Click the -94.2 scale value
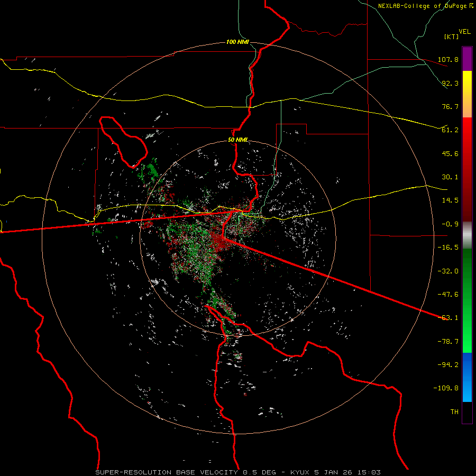The width and height of the screenshot is (476, 476). pyautogui.click(x=448, y=365)
